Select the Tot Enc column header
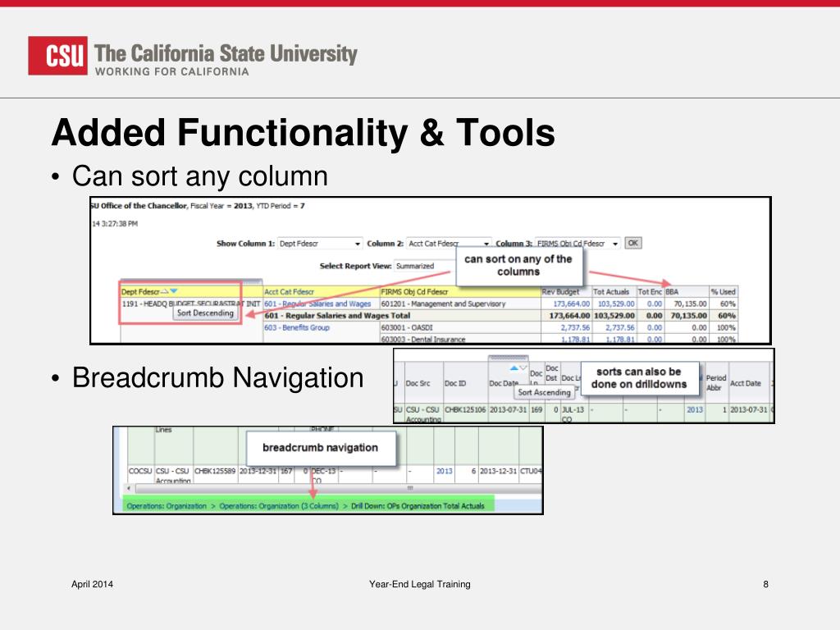The width and height of the screenshot is (840, 630). click(650, 292)
